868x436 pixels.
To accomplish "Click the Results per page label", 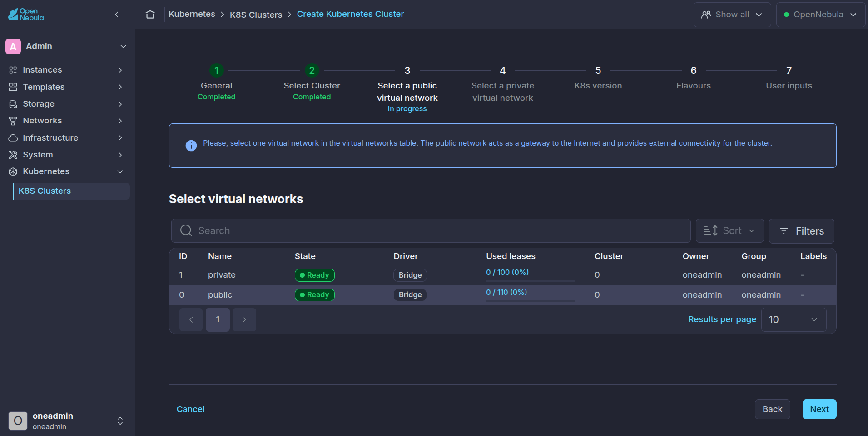I will [722, 319].
